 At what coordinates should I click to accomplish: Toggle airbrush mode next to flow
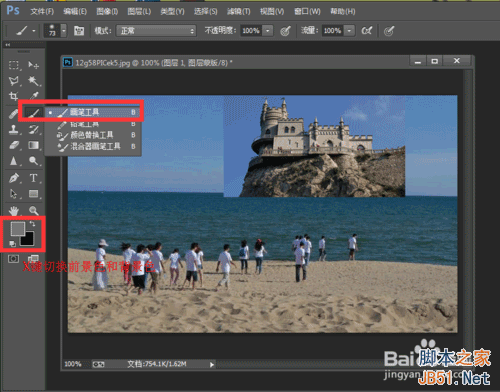(366, 31)
